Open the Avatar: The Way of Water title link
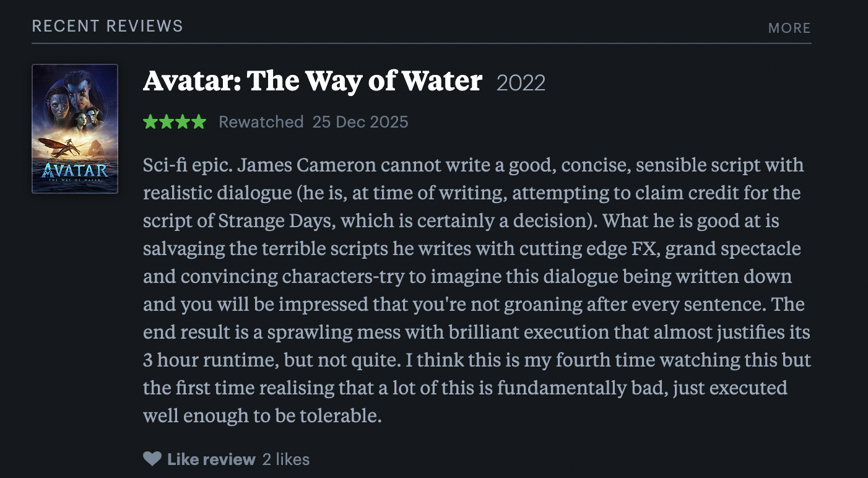 point(313,82)
